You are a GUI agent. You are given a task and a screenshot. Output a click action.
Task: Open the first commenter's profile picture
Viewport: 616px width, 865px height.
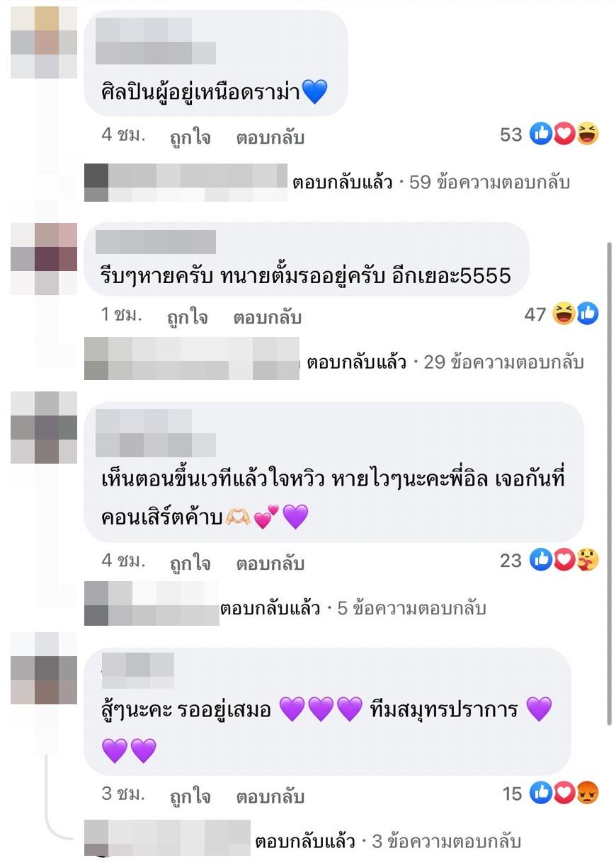(x=44, y=42)
